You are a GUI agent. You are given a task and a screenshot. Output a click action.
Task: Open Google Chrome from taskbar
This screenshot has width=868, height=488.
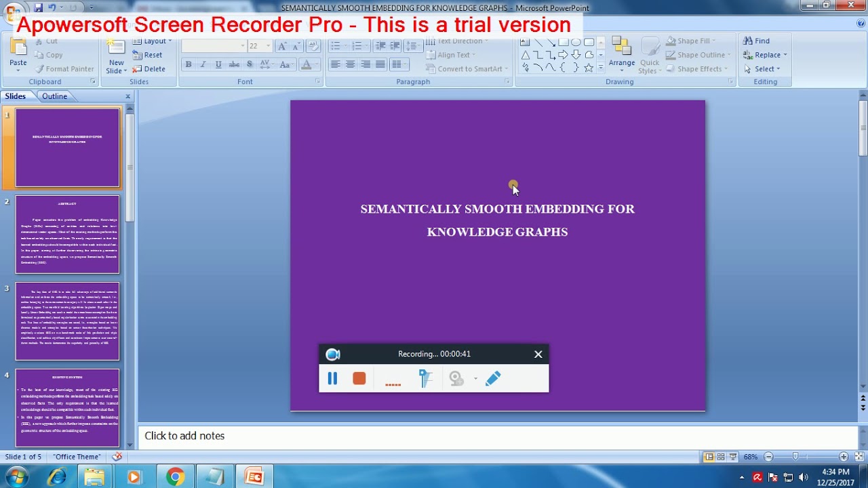coord(175,477)
